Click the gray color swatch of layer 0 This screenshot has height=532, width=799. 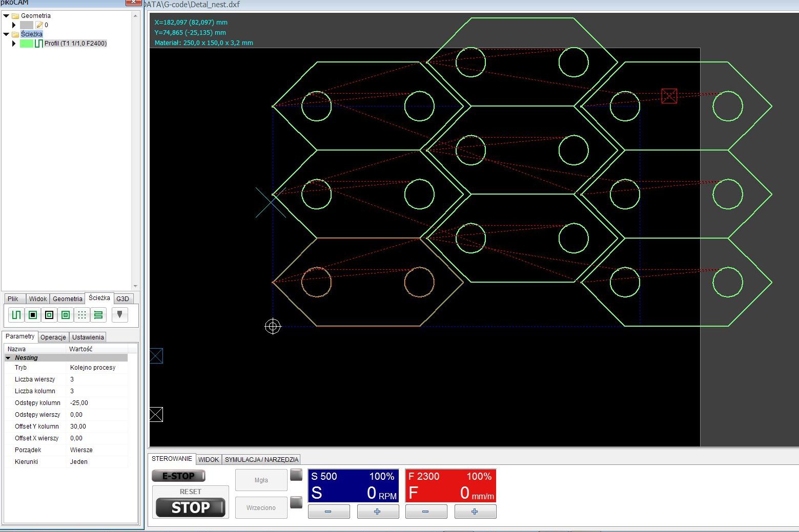(x=27, y=25)
